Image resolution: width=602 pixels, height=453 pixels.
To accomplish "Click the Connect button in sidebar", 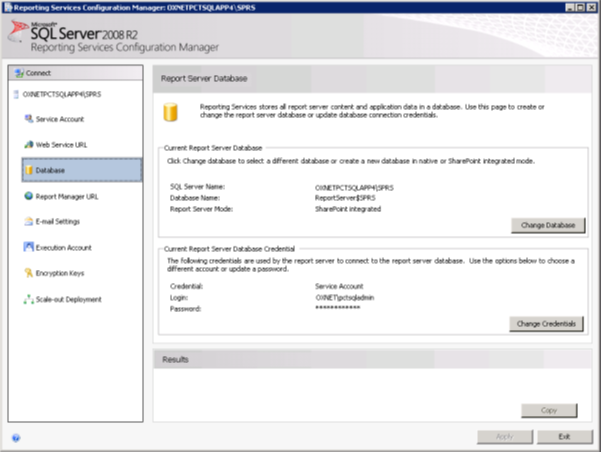I will pyautogui.click(x=76, y=73).
